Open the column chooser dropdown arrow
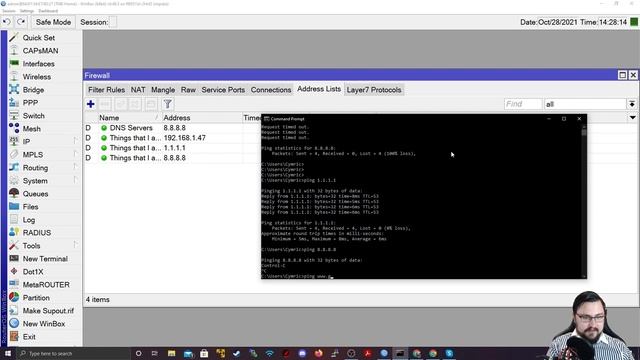Screen dimensions: 640x360 pos(632,118)
